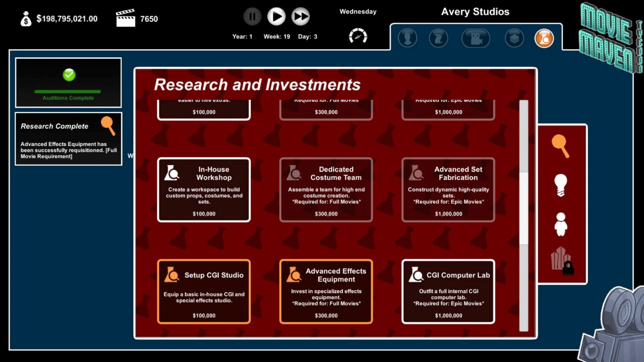Open the movie camera tab
The height and width of the screenshot is (362, 644).
[476, 39]
